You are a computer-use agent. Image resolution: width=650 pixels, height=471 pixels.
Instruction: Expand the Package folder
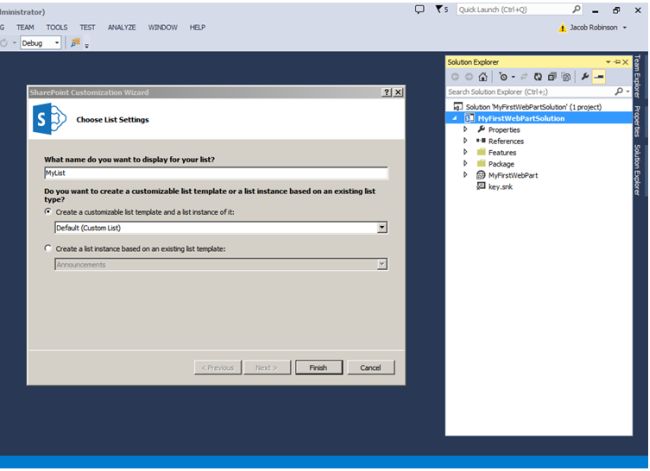[465, 163]
